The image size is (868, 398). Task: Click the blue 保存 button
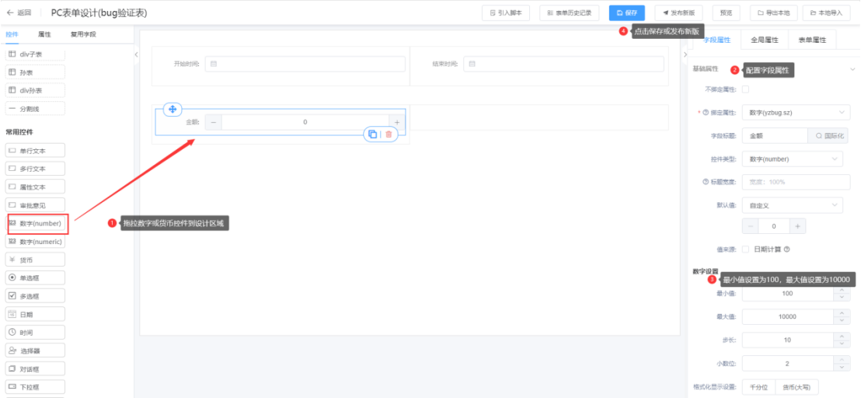coord(626,12)
